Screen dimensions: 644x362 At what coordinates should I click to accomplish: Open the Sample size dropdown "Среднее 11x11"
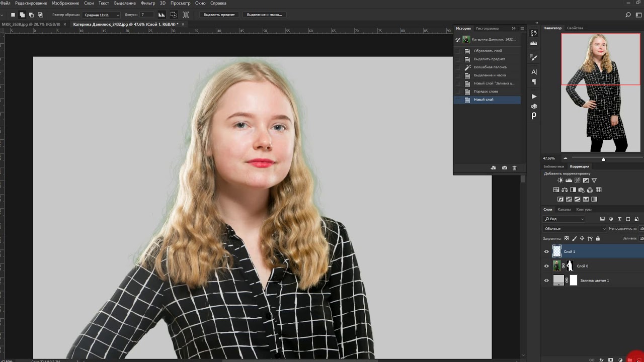[x=101, y=15]
